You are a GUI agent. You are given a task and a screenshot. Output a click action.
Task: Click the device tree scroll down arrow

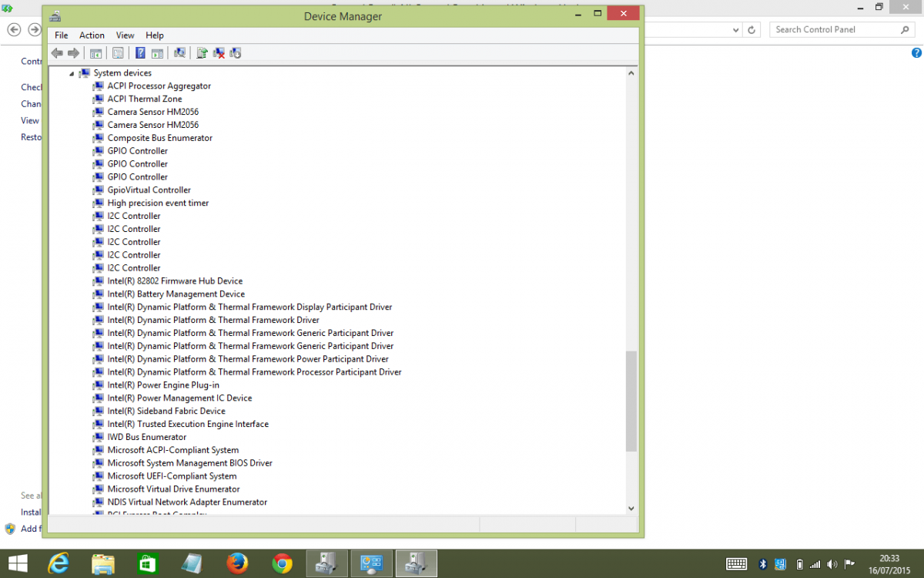coord(631,509)
